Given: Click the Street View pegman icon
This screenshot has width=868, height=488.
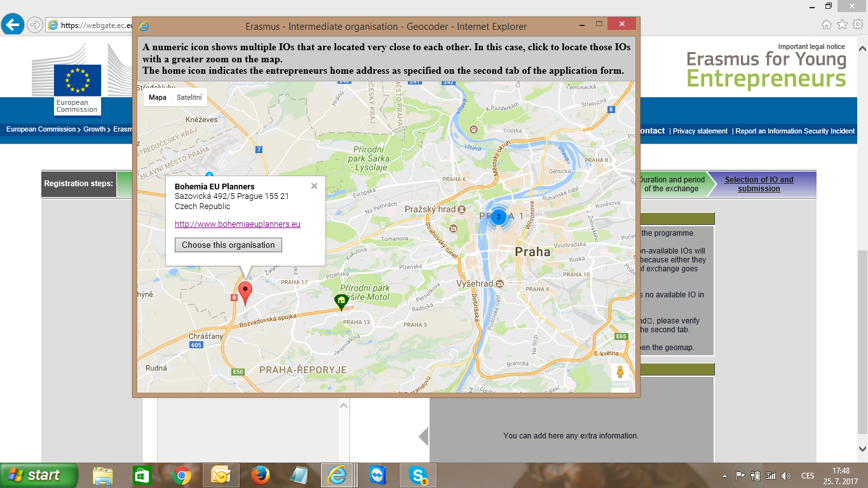Looking at the screenshot, I should tap(620, 372).
